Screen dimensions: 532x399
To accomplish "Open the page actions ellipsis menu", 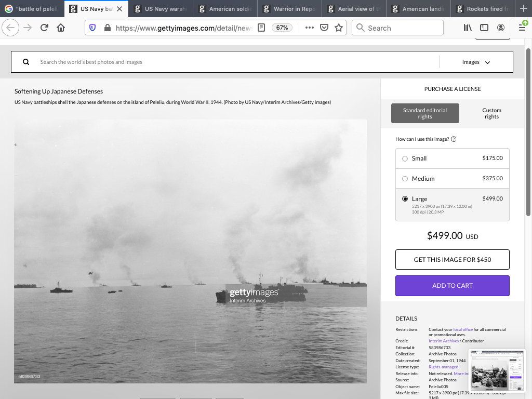I will click(x=310, y=28).
